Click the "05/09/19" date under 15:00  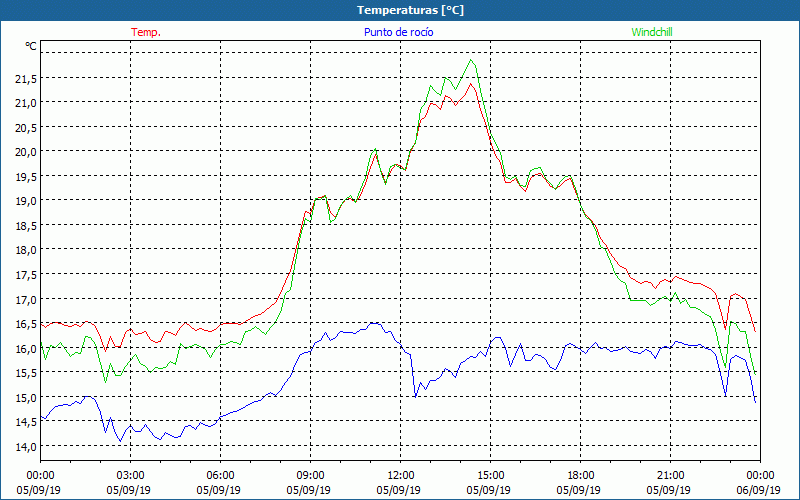[489, 490]
